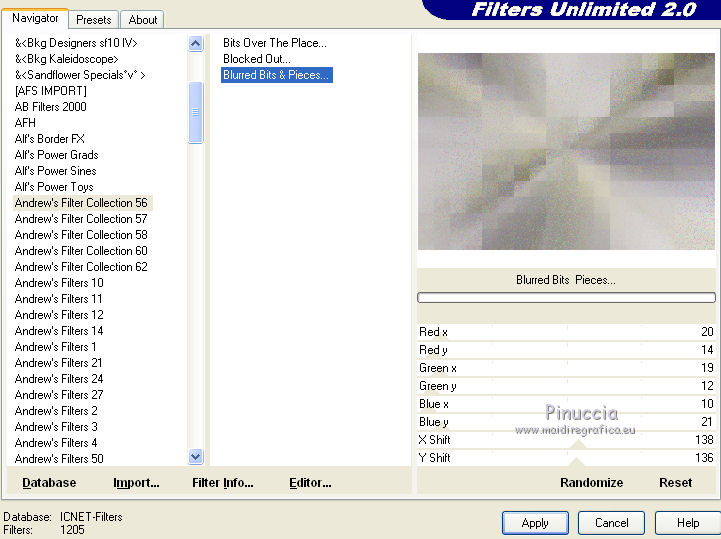The height and width of the screenshot is (539, 721).
Task: Choose the Blocked Out filter
Action: (x=257, y=59)
